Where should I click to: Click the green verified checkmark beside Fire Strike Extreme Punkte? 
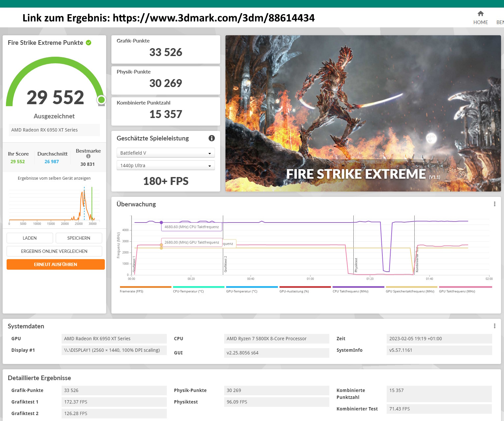[x=89, y=43]
